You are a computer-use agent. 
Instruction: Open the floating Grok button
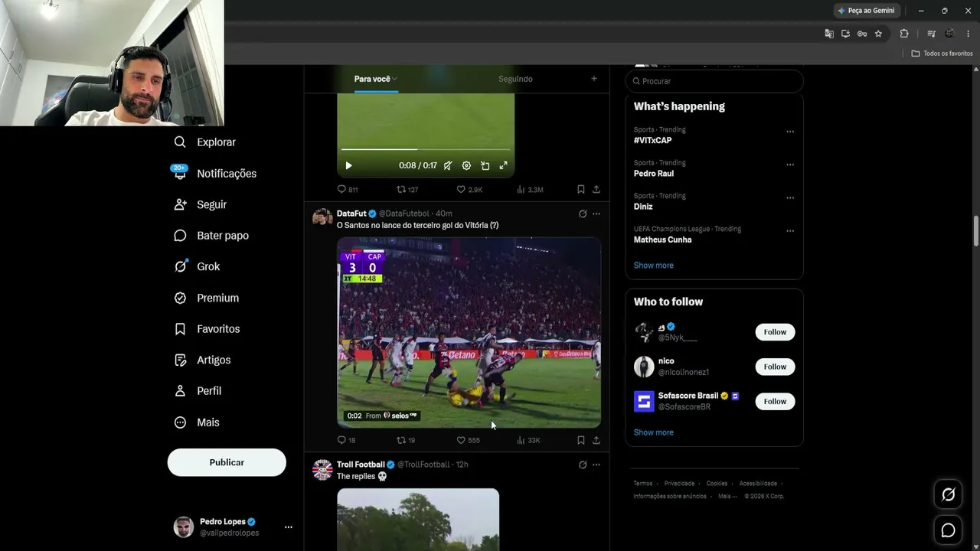click(948, 495)
